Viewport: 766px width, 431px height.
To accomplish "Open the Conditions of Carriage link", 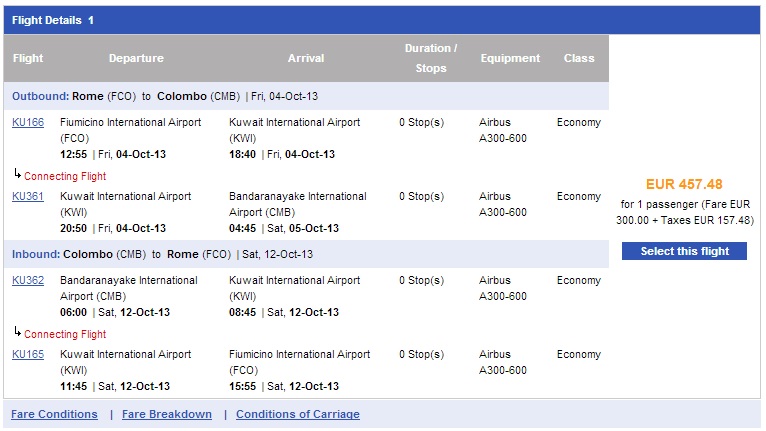I will [x=298, y=414].
